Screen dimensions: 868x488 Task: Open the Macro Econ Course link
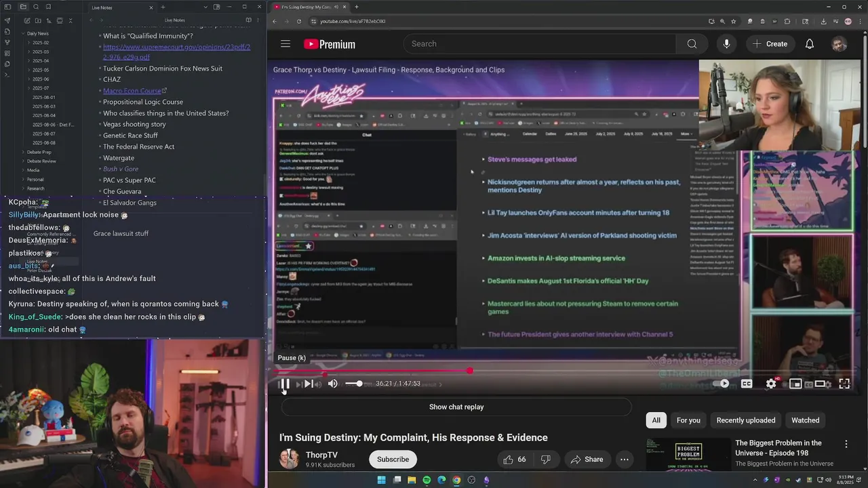(132, 91)
